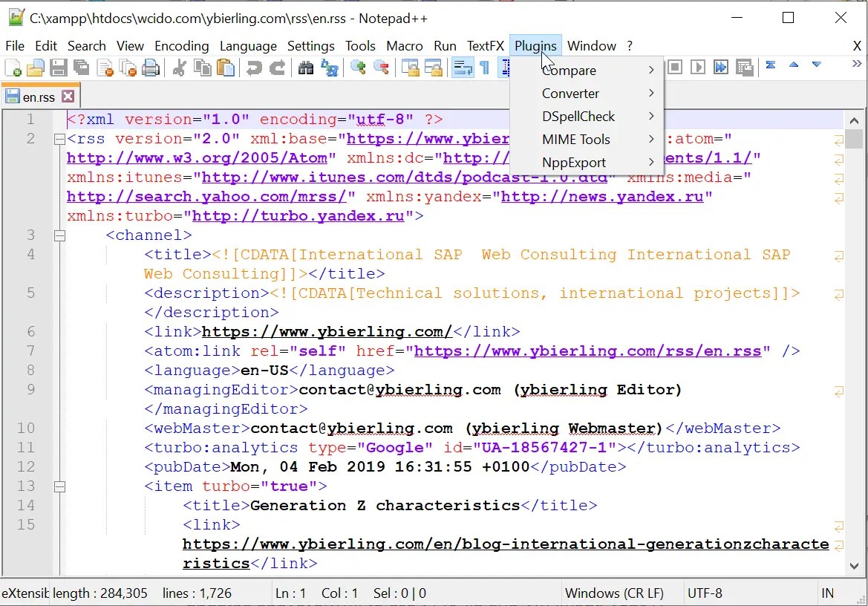Toggle show all characters
Image resolution: width=868 pixels, height=606 pixels.
click(x=483, y=68)
